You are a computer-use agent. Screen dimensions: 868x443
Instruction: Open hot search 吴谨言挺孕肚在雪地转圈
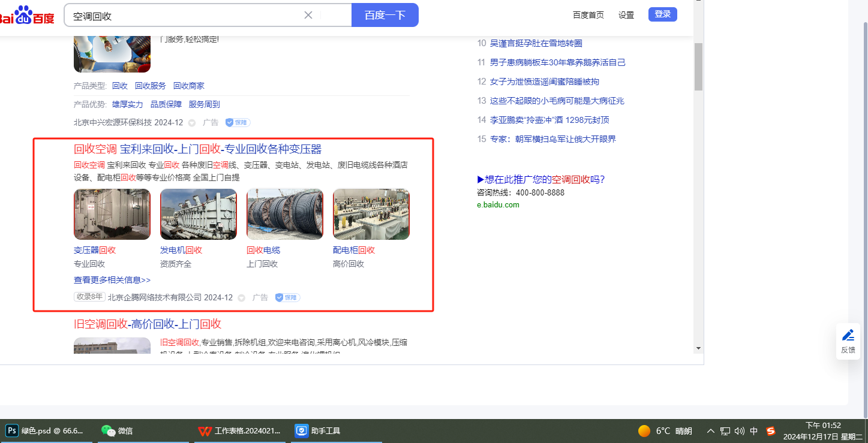[536, 43]
